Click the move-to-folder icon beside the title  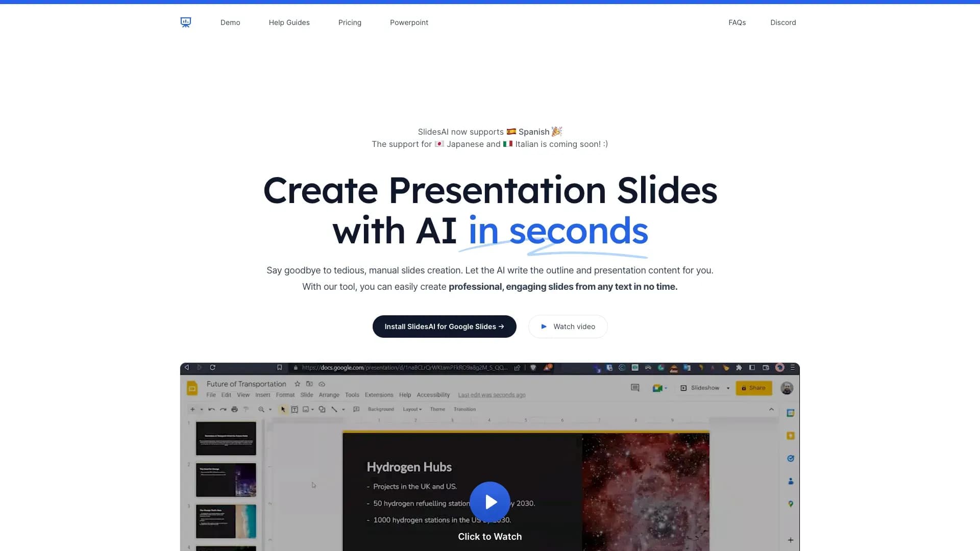tap(309, 384)
